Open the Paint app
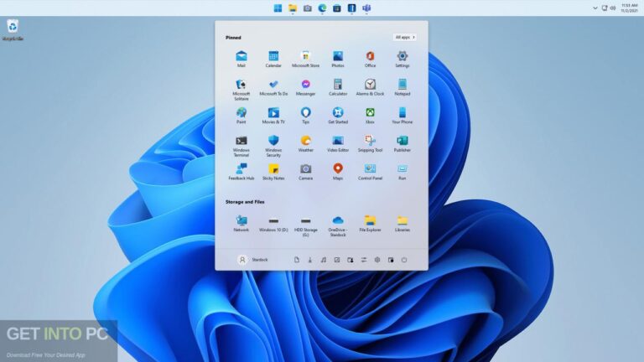This screenshot has width=644, height=362. pos(241,116)
